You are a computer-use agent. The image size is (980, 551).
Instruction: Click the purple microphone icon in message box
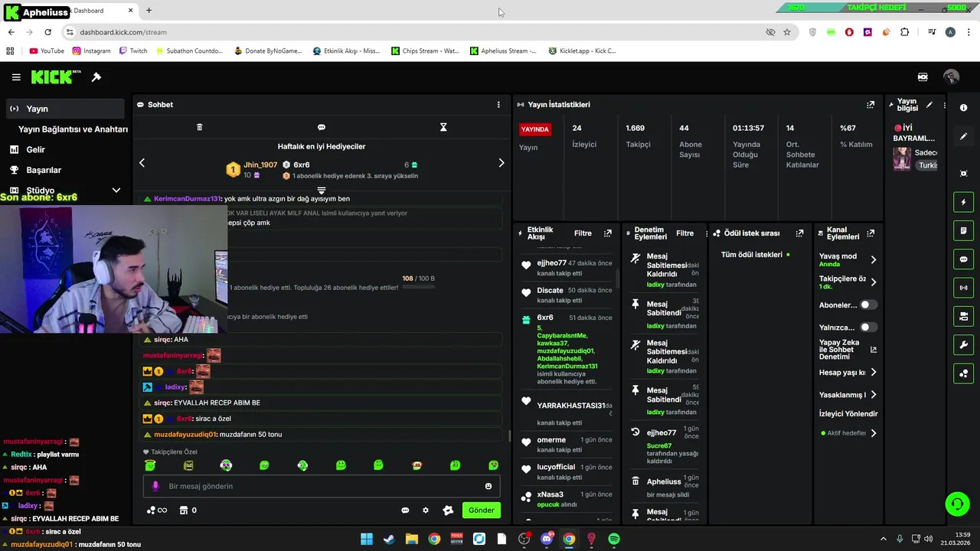tap(155, 486)
